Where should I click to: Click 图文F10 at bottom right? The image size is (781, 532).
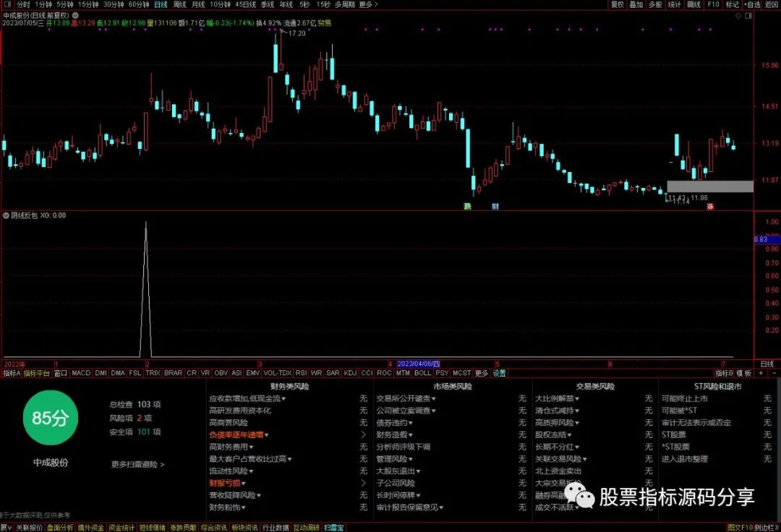740,528
